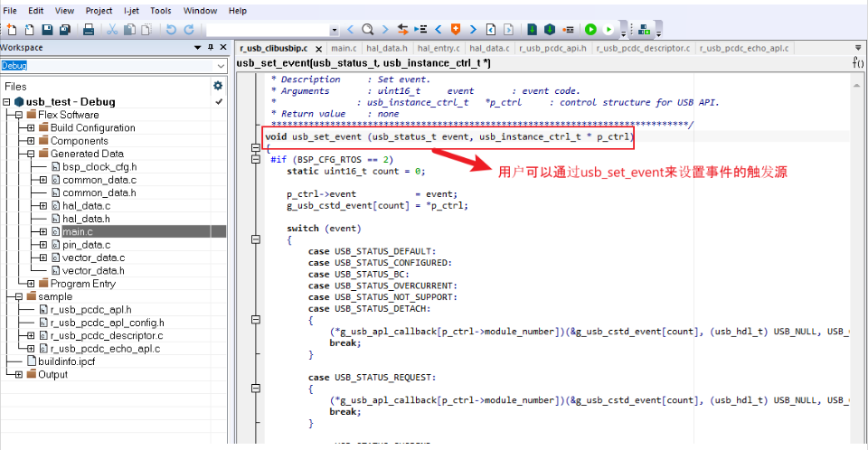Click the Flex Software configurator toolbar icon
868x450 pixels.
coord(644,29)
